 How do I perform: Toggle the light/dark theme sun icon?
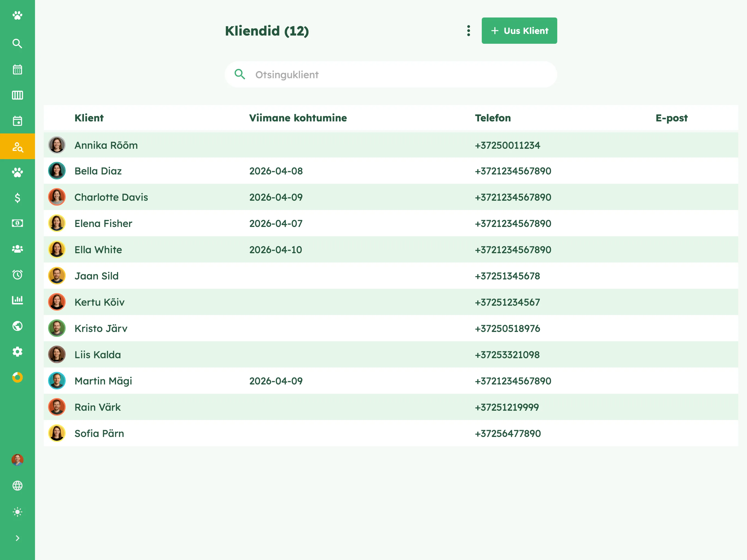(17, 512)
